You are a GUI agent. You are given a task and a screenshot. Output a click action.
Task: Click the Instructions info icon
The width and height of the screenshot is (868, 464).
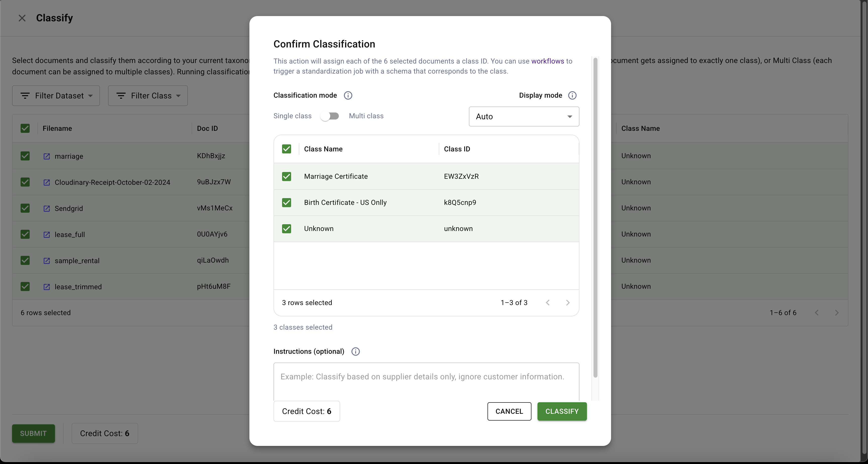tap(355, 352)
